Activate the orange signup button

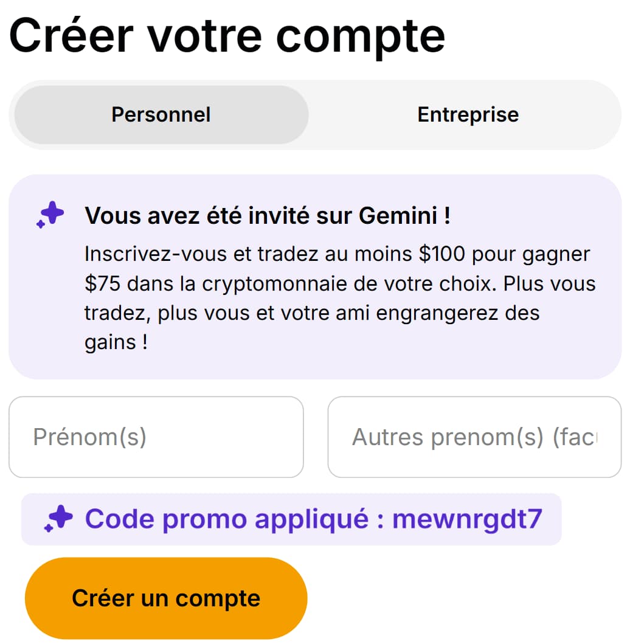click(x=166, y=598)
